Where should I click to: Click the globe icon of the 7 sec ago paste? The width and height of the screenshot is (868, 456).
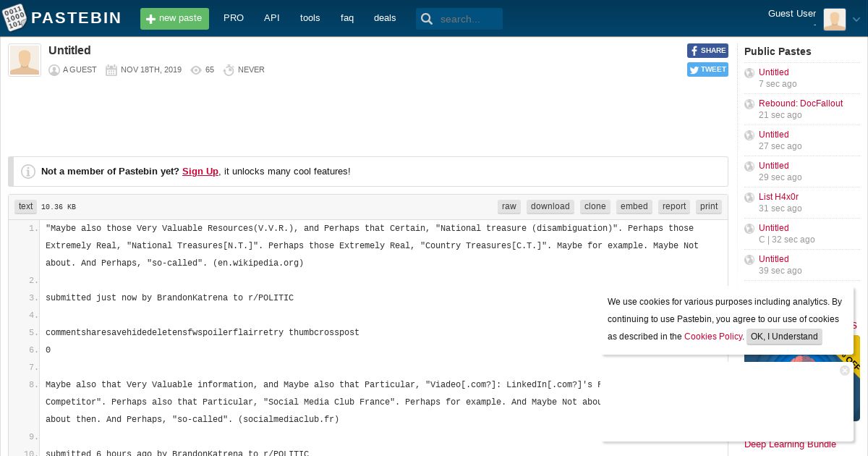point(749,73)
